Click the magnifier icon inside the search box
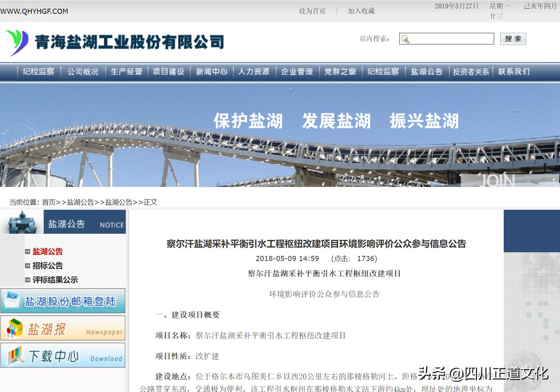The height and width of the screenshot is (392, 560). (x=406, y=39)
